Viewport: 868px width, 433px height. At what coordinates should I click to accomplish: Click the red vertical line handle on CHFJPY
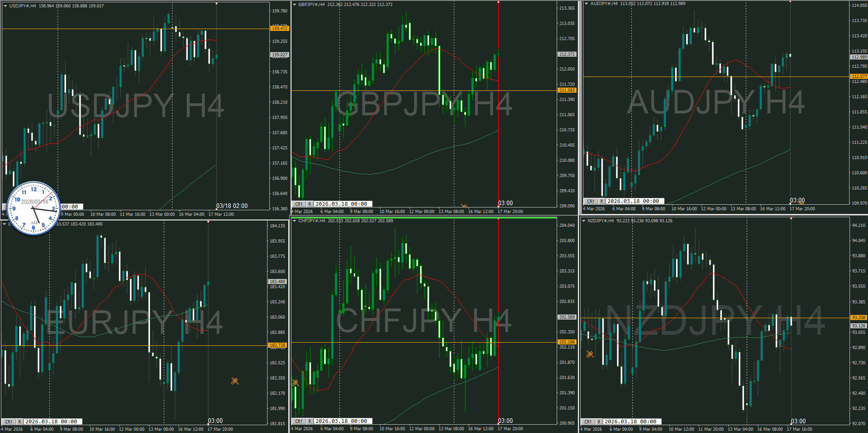[x=498, y=219]
